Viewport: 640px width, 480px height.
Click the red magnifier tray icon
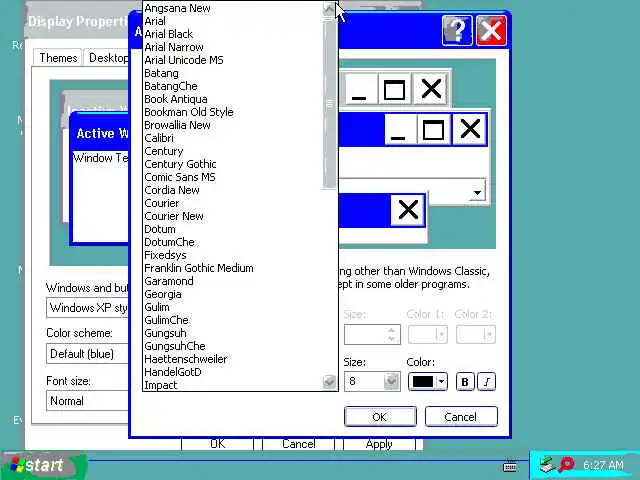(566, 464)
